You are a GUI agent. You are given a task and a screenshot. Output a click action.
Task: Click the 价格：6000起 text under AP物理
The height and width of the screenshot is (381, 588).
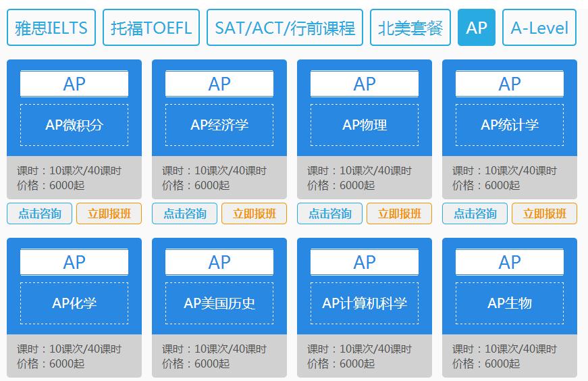click(x=341, y=185)
